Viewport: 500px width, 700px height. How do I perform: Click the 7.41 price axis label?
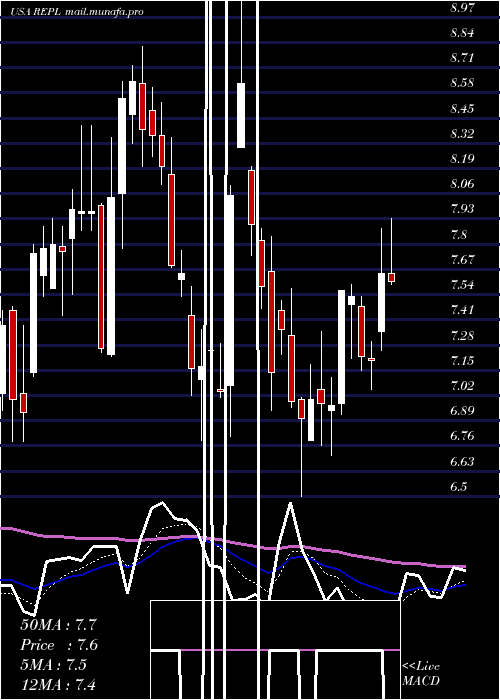click(462, 309)
